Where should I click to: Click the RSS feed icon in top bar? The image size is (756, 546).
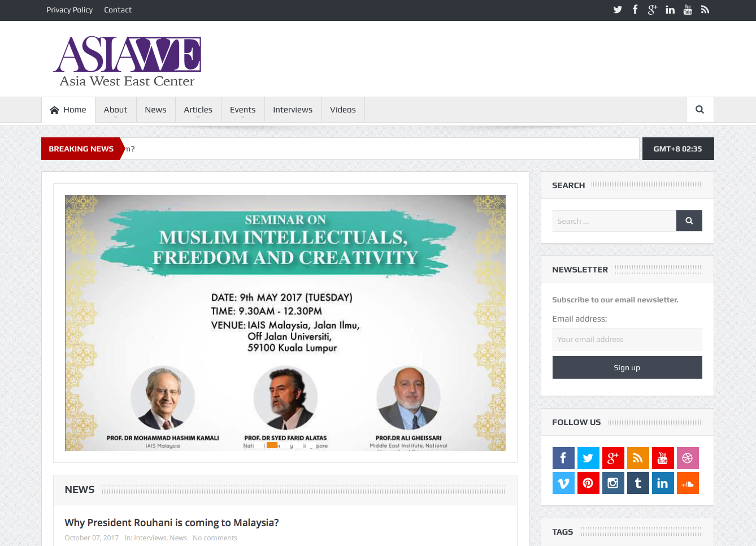[x=705, y=10]
